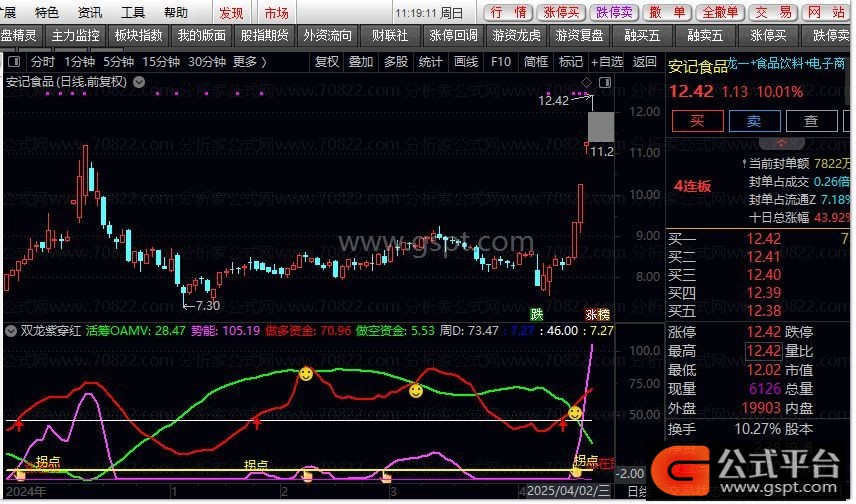Image resolution: width=856 pixels, height=504 pixels.
Task: Toggle 简框 simple frame mode
Action: tap(536, 62)
